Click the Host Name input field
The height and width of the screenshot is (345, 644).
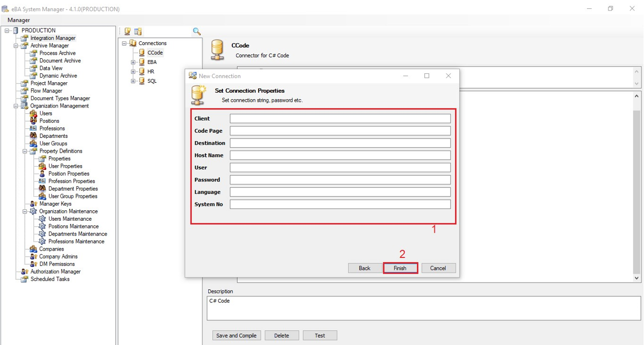[340, 155]
